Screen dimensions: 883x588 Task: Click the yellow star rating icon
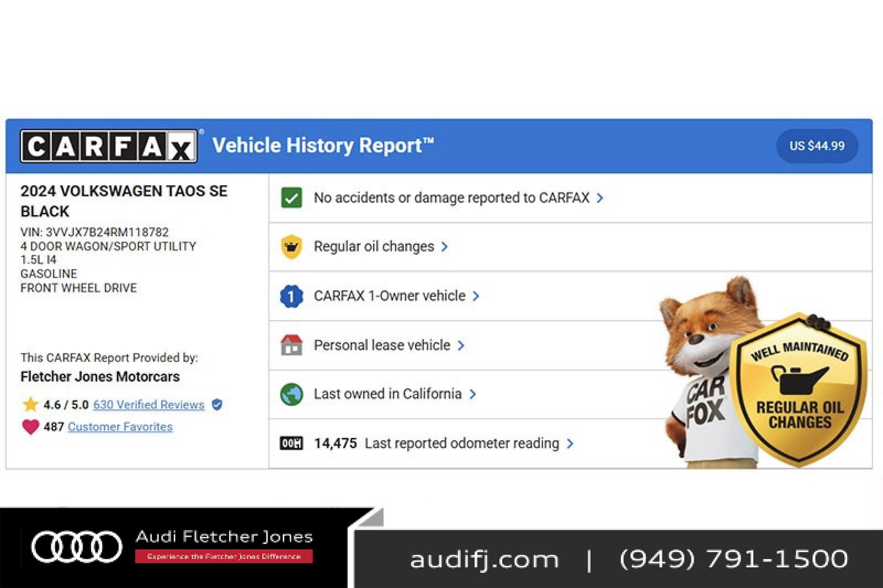click(x=30, y=403)
